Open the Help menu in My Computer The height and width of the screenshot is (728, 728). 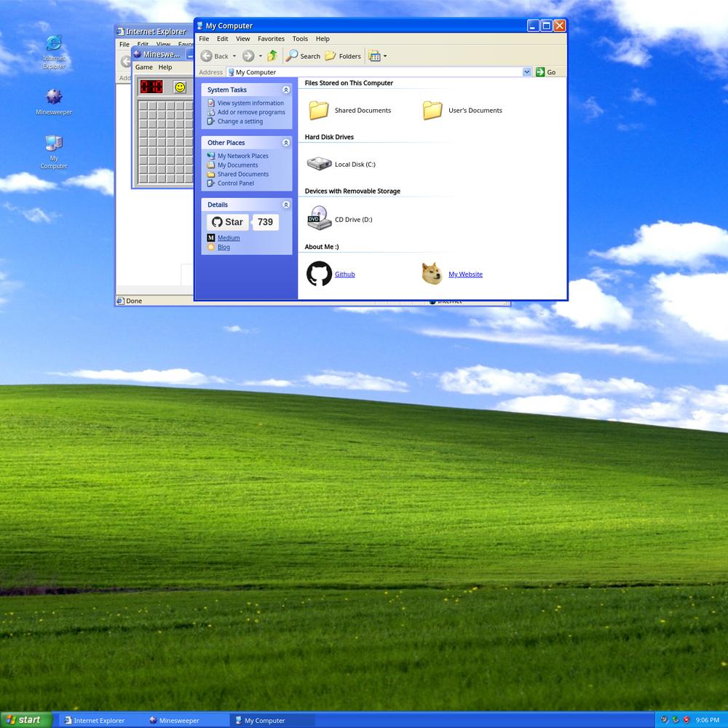pos(323,39)
